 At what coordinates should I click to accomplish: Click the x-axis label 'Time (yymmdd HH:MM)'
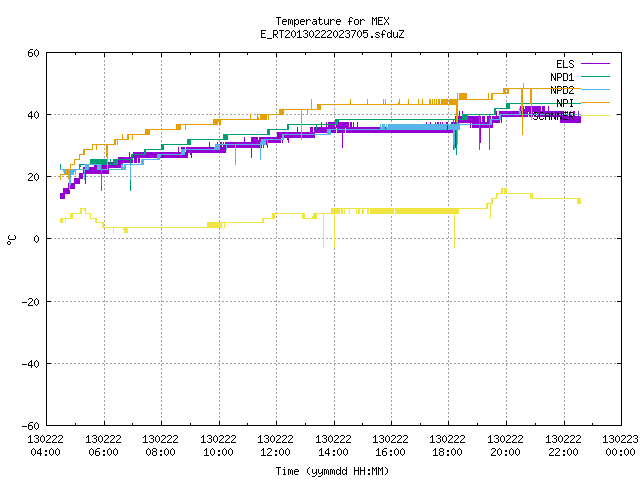tap(332, 471)
